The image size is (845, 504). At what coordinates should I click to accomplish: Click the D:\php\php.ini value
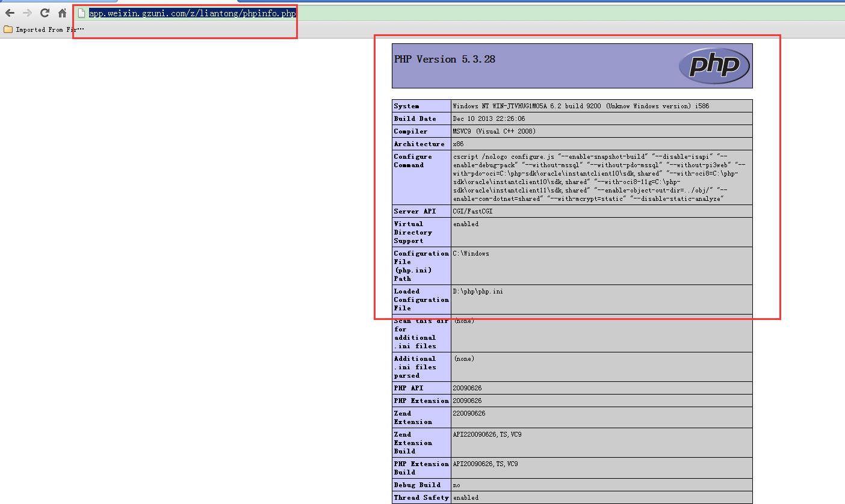478,291
